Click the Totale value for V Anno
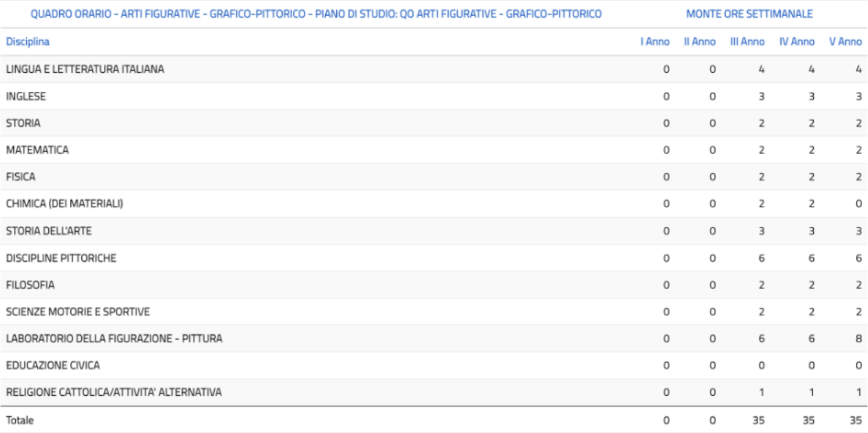Viewport: 868px width, 433px height. click(x=854, y=420)
